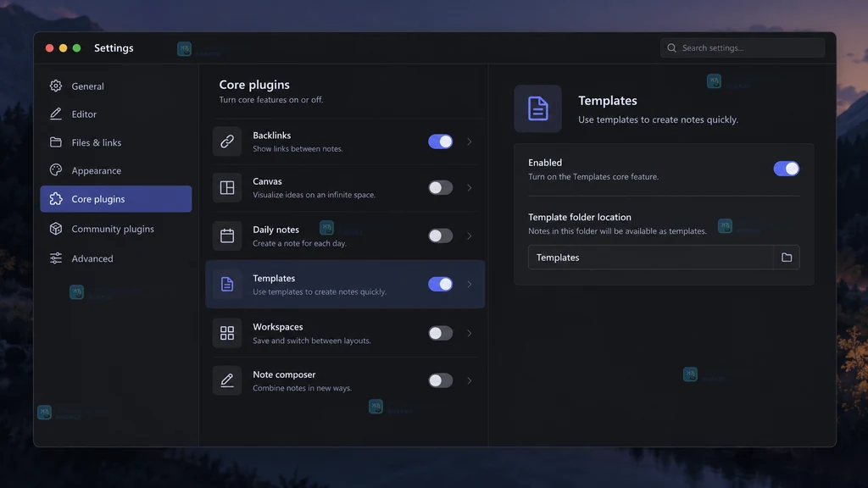Expand Note composer details chevron
This screenshot has width=868, height=488.
[x=470, y=380]
